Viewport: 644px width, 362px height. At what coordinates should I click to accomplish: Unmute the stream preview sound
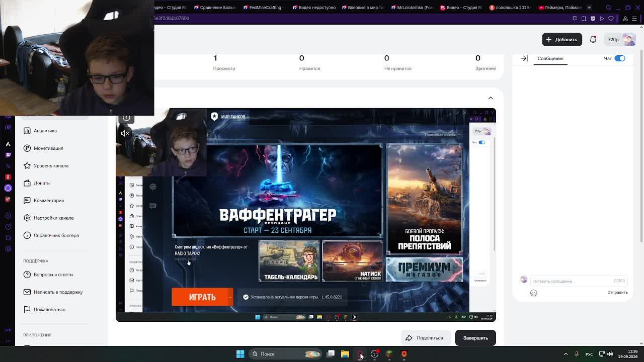click(x=125, y=133)
